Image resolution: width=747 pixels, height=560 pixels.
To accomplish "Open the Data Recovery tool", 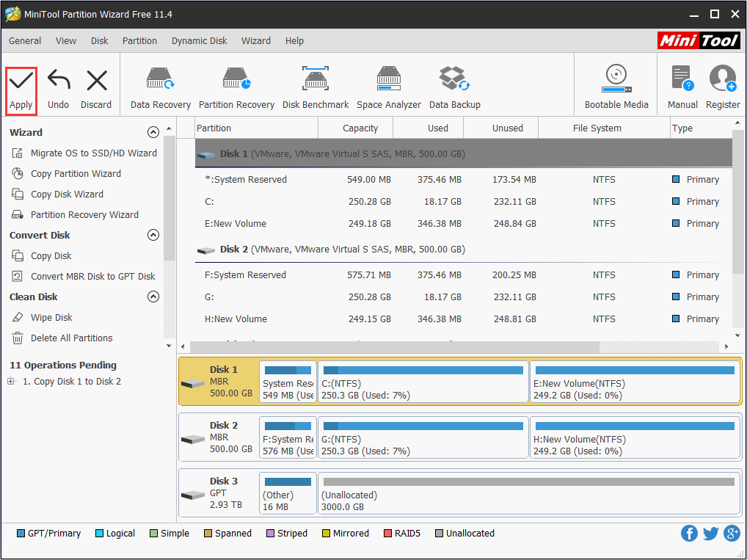I will click(160, 80).
